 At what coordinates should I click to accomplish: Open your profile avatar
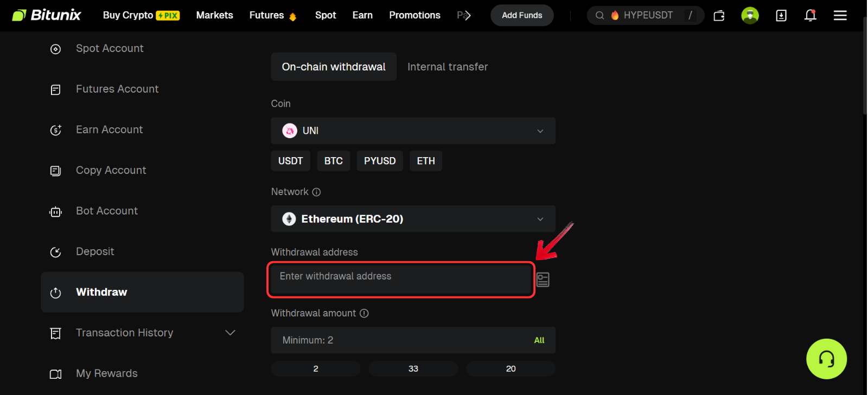point(749,15)
